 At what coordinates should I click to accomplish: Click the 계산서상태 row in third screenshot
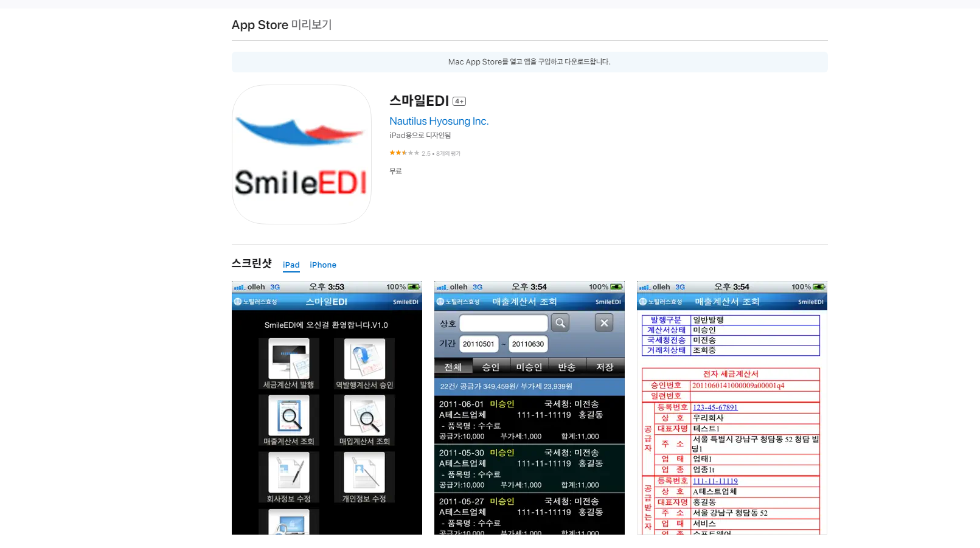(731, 330)
